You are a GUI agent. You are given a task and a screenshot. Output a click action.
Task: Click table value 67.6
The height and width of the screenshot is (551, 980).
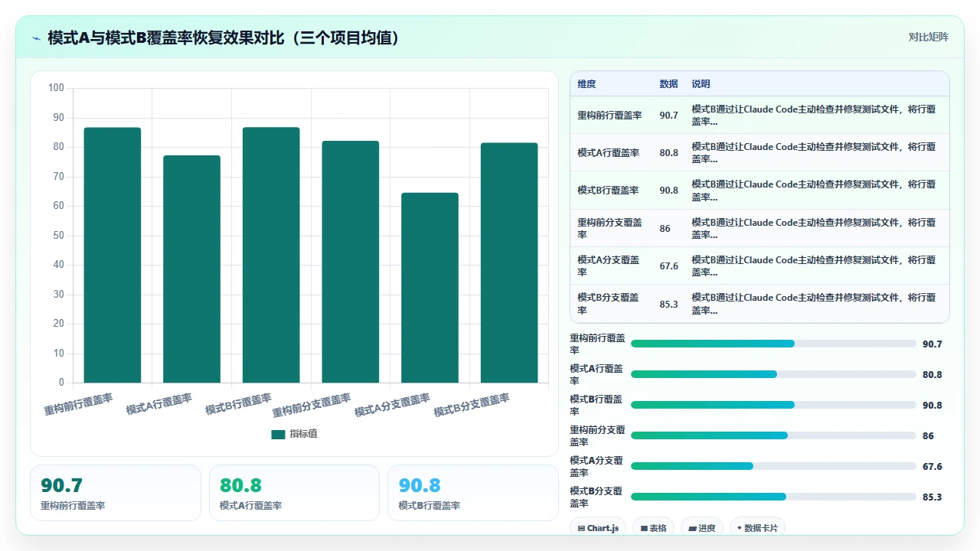tap(668, 266)
